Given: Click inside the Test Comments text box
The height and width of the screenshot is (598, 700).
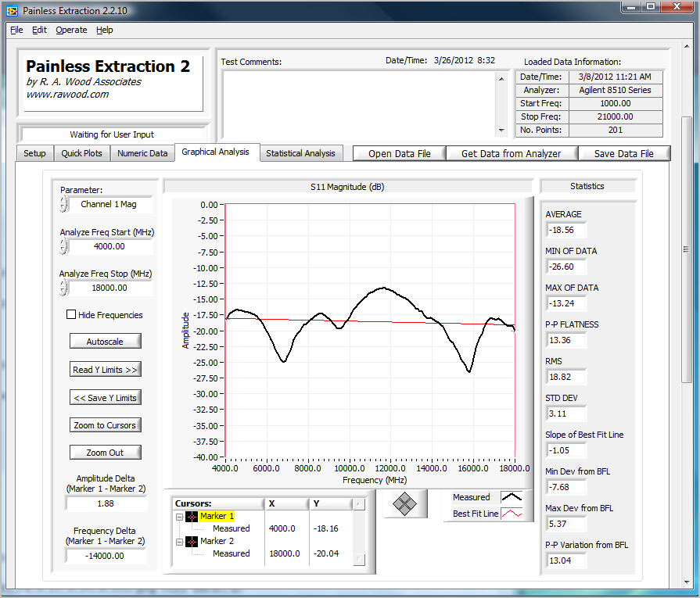Looking at the screenshot, I should pyautogui.click(x=359, y=105).
